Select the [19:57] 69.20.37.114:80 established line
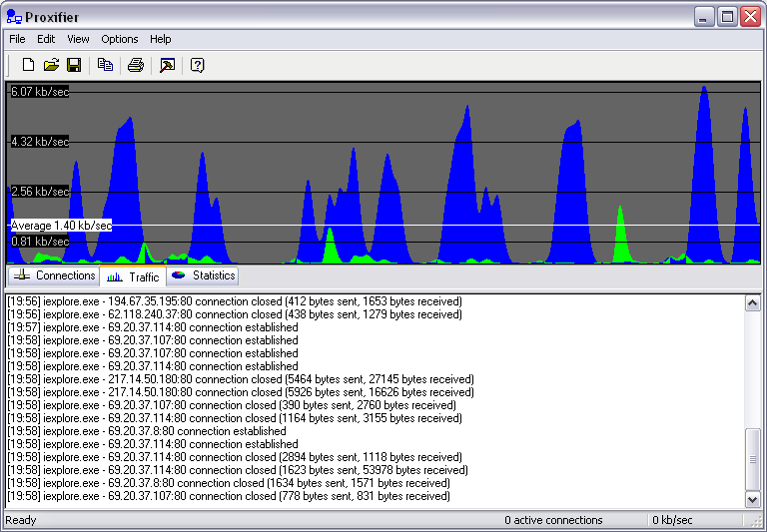 click(x=153, y=327)
